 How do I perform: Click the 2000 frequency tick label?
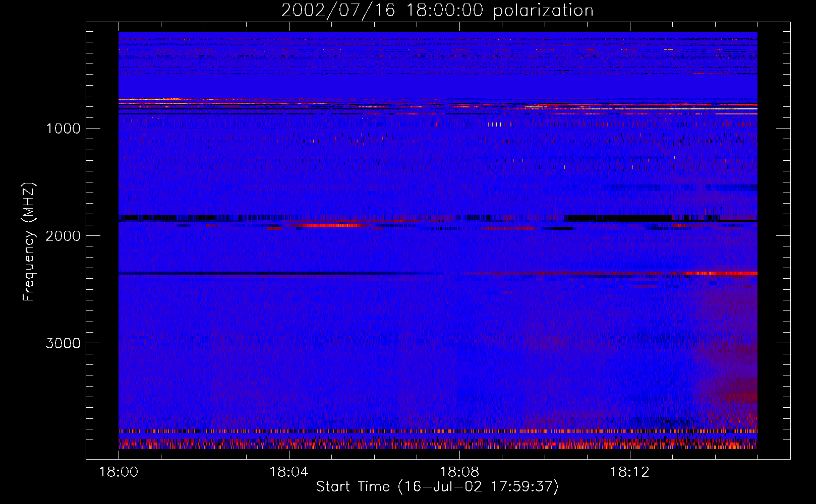(x=63, y=236)
